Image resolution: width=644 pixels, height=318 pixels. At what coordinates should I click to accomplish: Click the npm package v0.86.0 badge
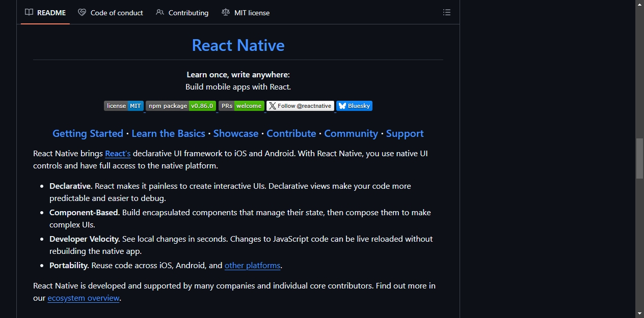point(181,106)
